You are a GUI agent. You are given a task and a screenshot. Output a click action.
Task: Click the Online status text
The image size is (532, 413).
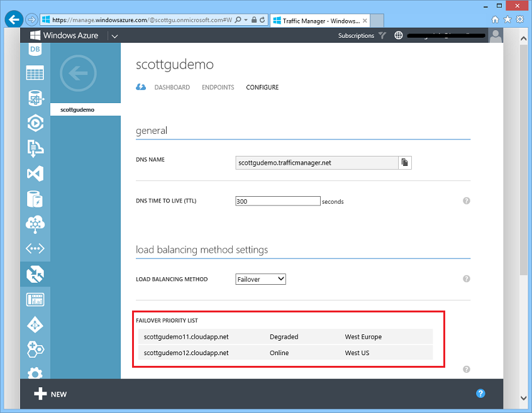point(279,353)
